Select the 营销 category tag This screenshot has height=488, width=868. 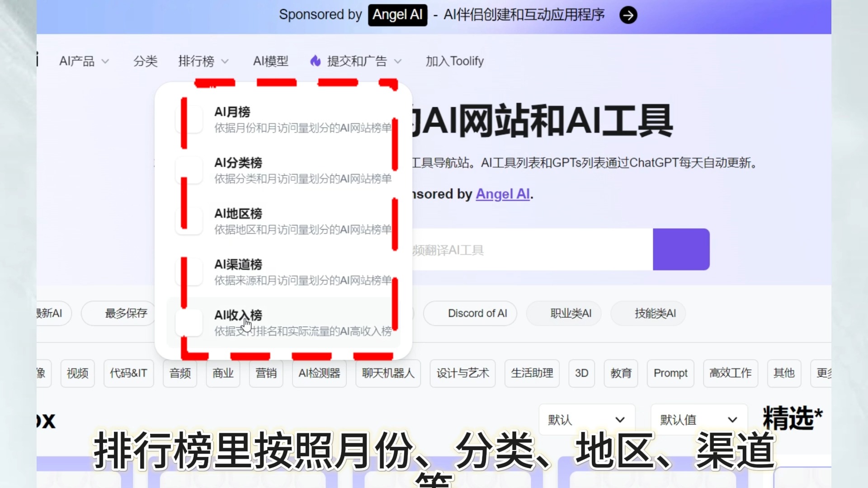tap(266, 373)
